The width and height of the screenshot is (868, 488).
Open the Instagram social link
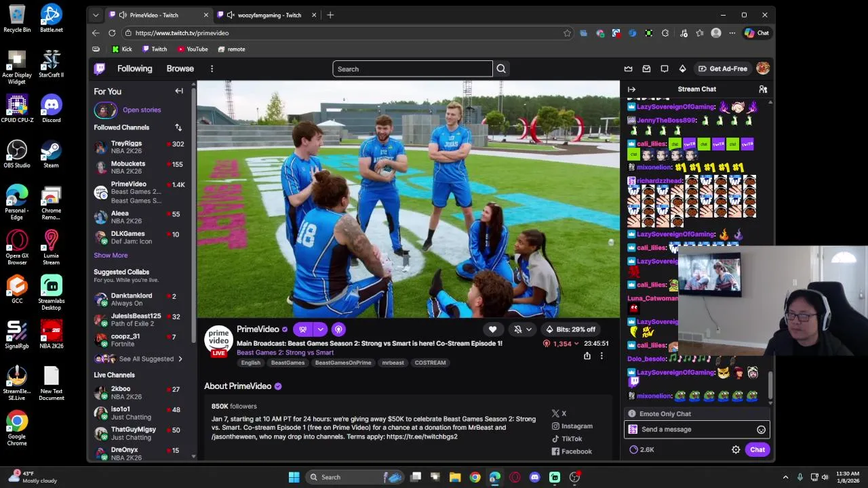pos(572,426)
